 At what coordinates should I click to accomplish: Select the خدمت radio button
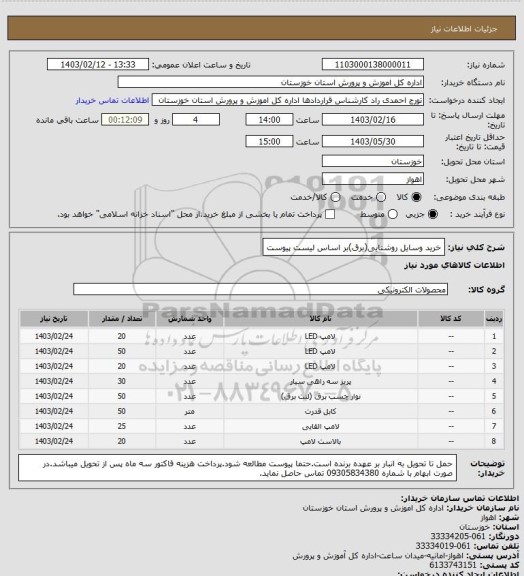click(x=381, y=197)
